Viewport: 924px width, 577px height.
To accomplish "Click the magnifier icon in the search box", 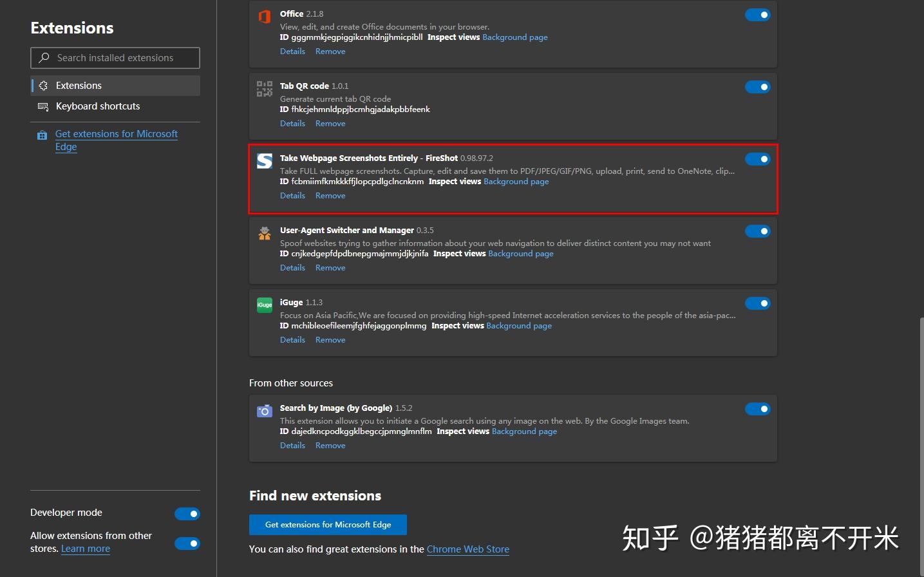I will point(44,58).
